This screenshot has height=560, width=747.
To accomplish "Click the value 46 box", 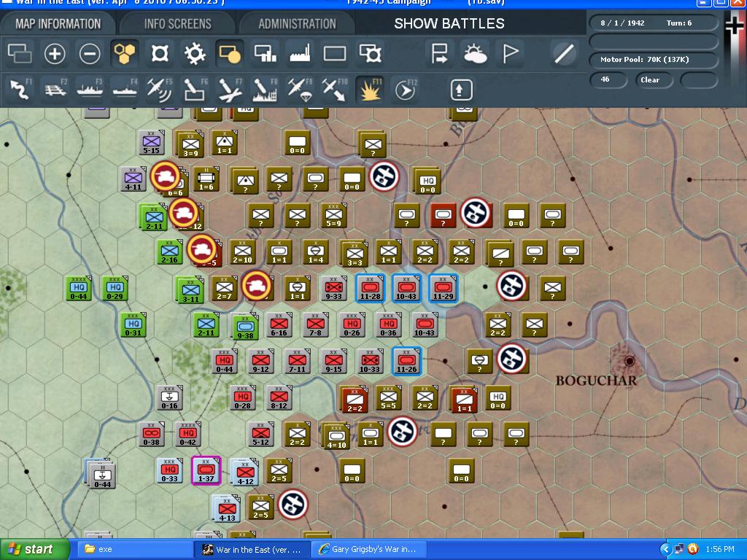I will pyautogui.click(x=608, y=79).
